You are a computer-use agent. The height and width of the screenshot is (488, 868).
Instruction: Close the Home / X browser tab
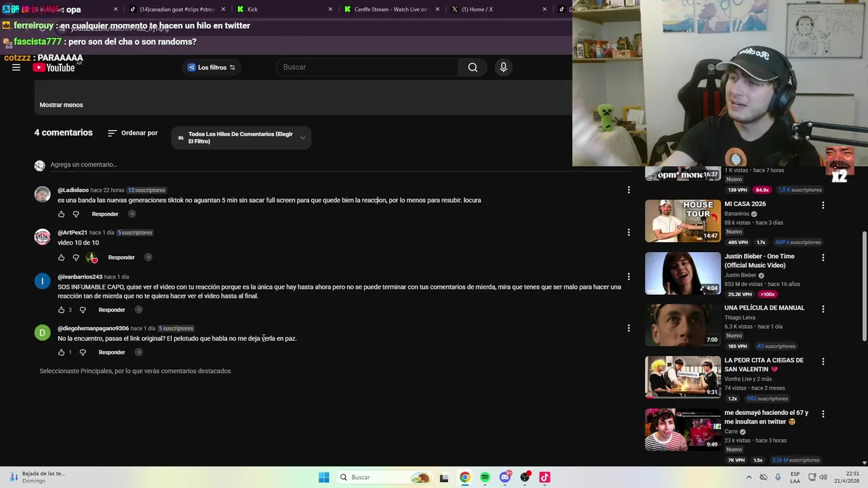tap(545, 9)
